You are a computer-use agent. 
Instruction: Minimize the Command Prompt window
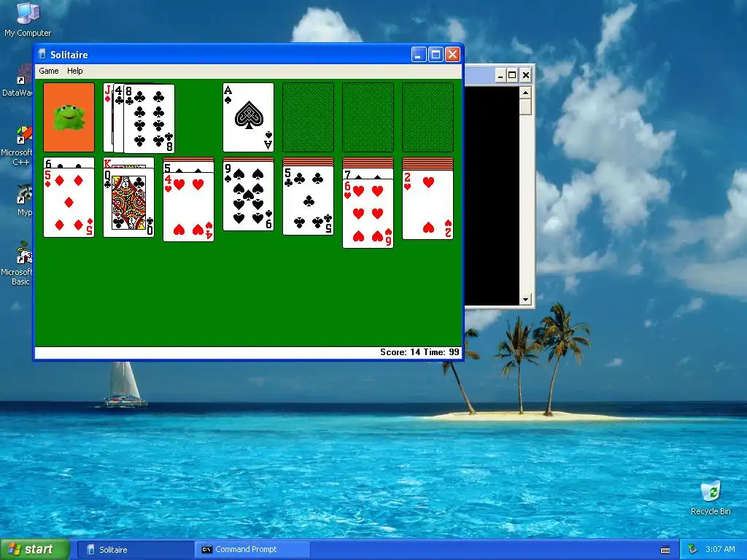point(500,75)
